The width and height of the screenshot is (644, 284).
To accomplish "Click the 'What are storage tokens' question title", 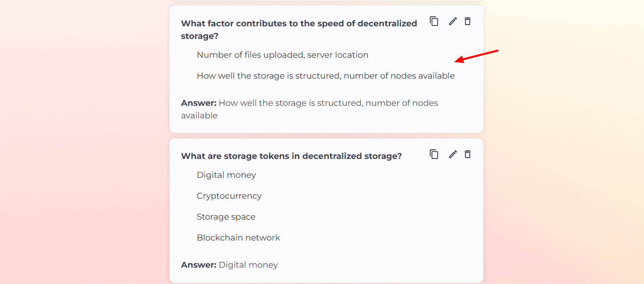I will pos(291,156).
